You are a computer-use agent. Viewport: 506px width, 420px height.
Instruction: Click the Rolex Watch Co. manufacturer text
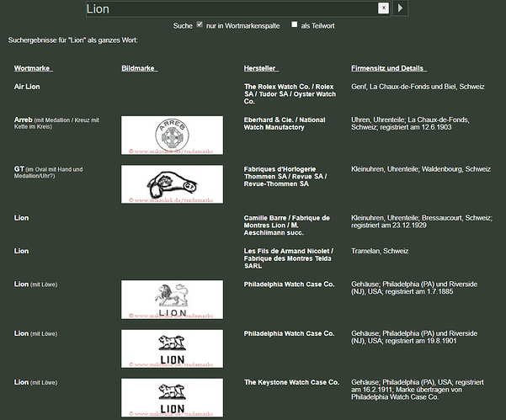[290, 94]
